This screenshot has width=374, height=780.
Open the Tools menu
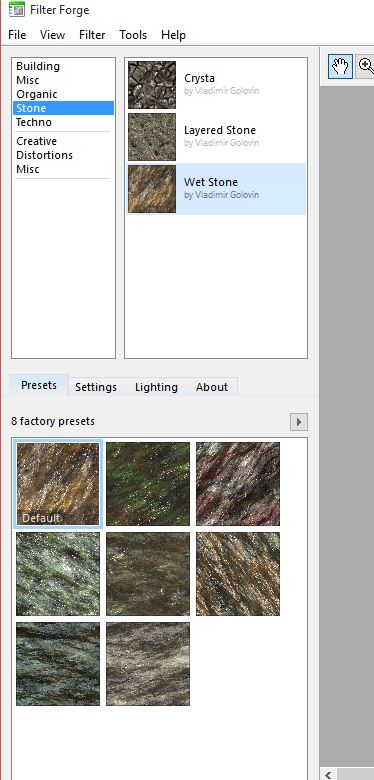pos(133,35)
